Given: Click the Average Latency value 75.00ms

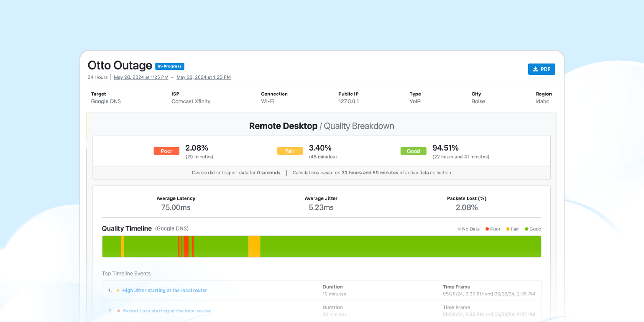Looking at the screenshot, I should pyautogui.click(x=176, y=207).
